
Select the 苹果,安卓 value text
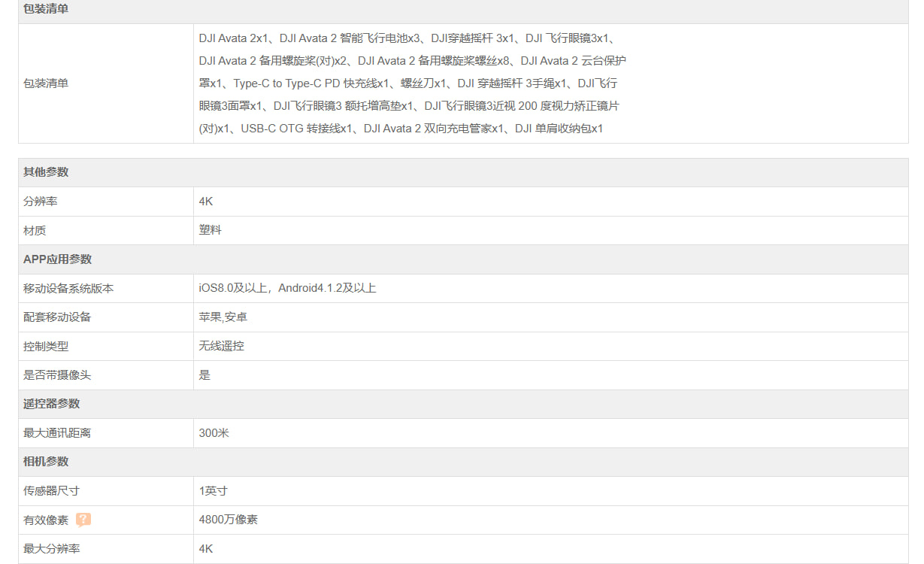[x=223, y=317]
